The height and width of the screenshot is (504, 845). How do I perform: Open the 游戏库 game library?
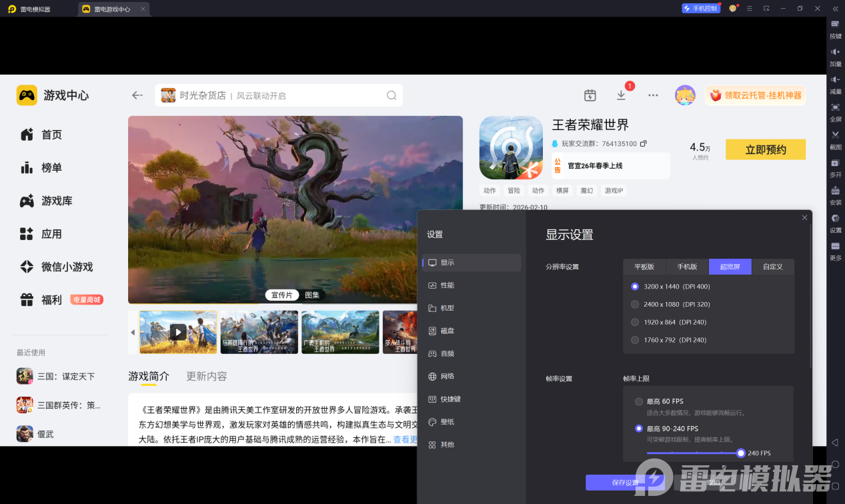[x=46, y=201]
